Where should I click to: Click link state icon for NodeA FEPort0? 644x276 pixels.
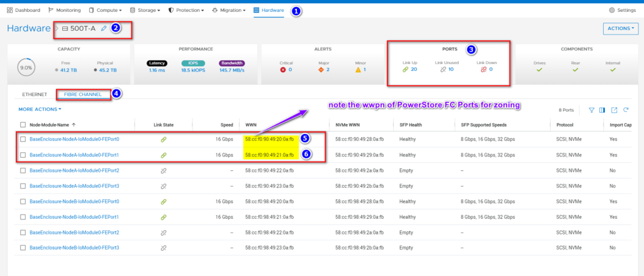coord(164,140)
